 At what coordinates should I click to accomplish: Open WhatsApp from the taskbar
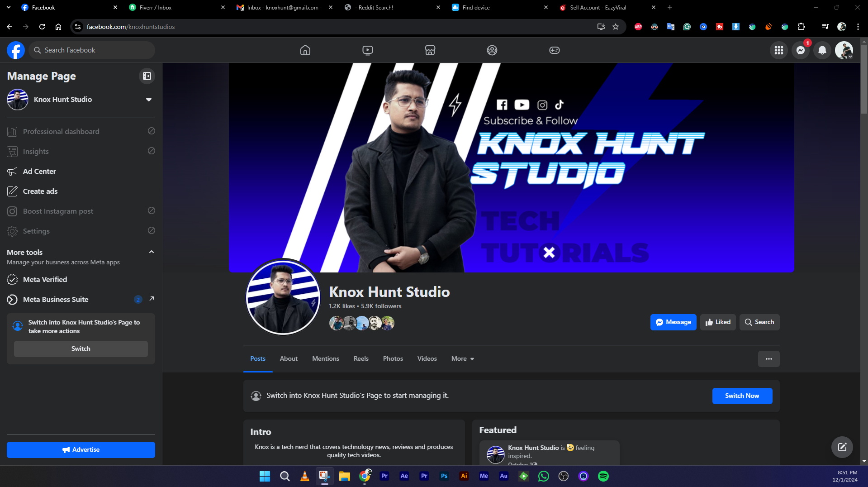pos(544,476)
